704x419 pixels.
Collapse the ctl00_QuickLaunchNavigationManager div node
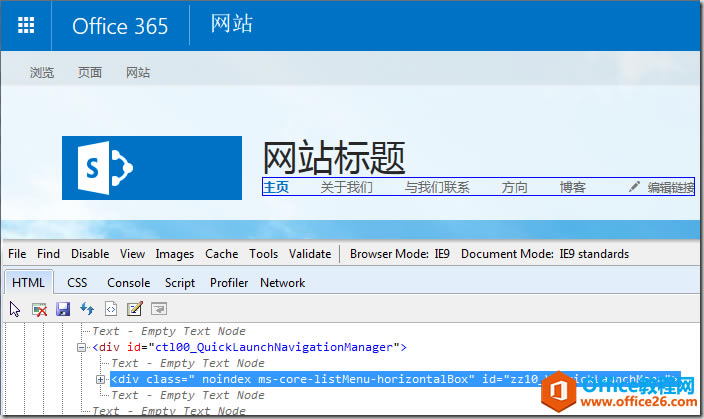[81, 347]
